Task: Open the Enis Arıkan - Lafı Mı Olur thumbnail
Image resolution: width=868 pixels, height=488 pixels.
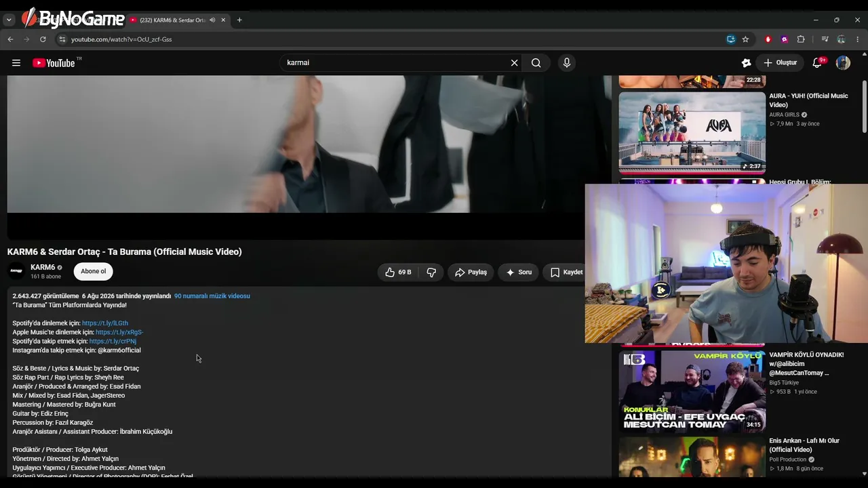Action: [x=692, y=457]
